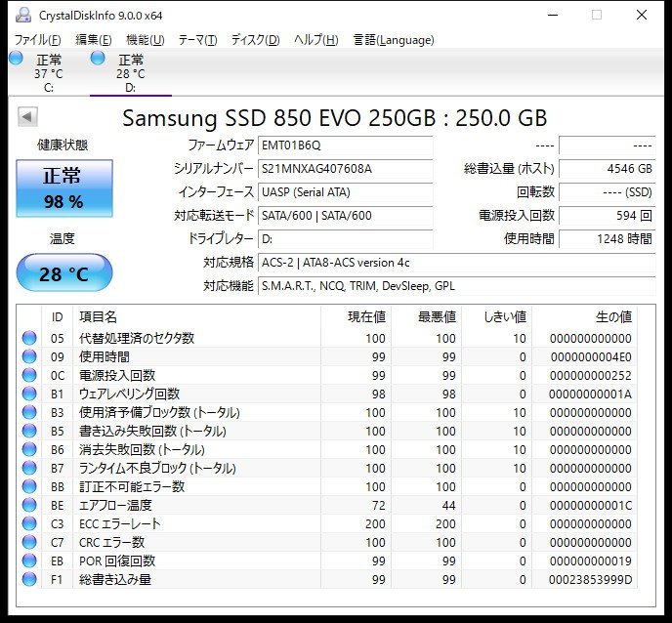Click the ID column header
The image size is (672, 623).
click(57, 317)
